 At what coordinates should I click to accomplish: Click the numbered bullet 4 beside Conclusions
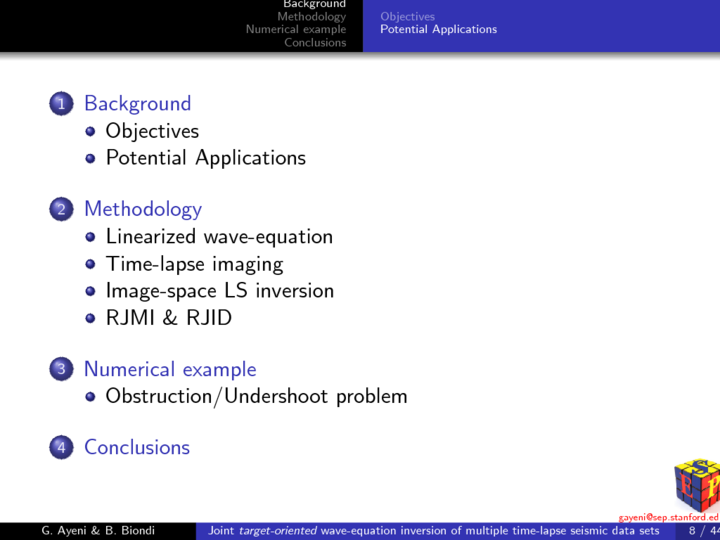[61, 448]
